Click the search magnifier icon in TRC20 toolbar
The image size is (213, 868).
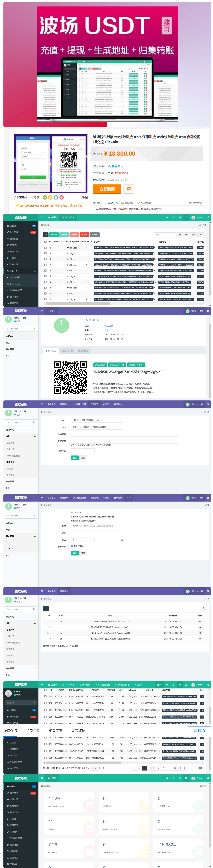click(x=201, y=234)
